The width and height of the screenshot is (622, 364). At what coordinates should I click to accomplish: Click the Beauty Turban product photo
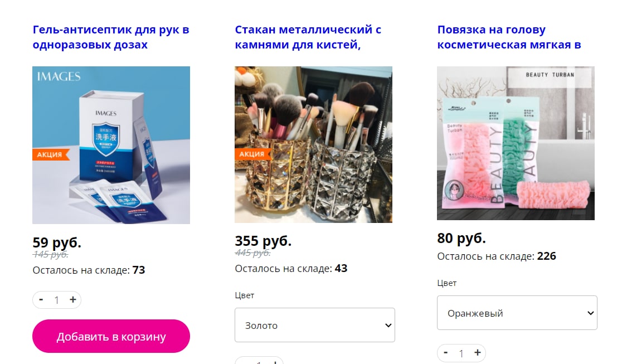(516, 143)
